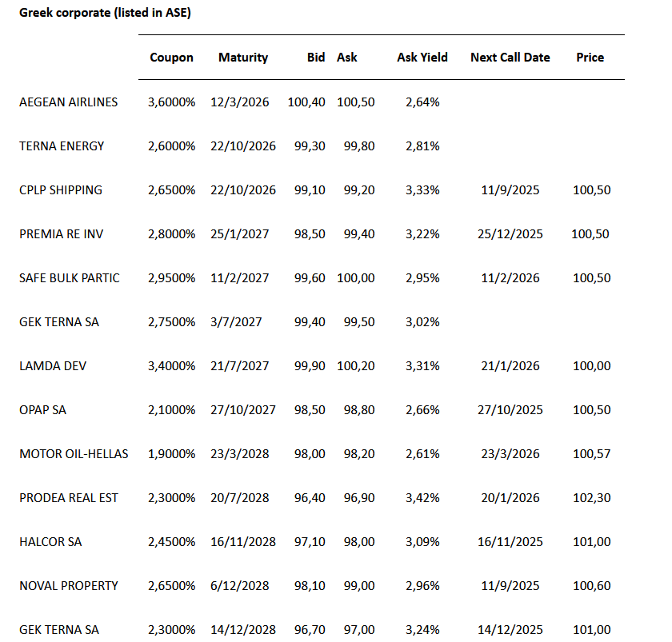
Task: Click the PREMIA RE INV entry
Action: point(62,234)
